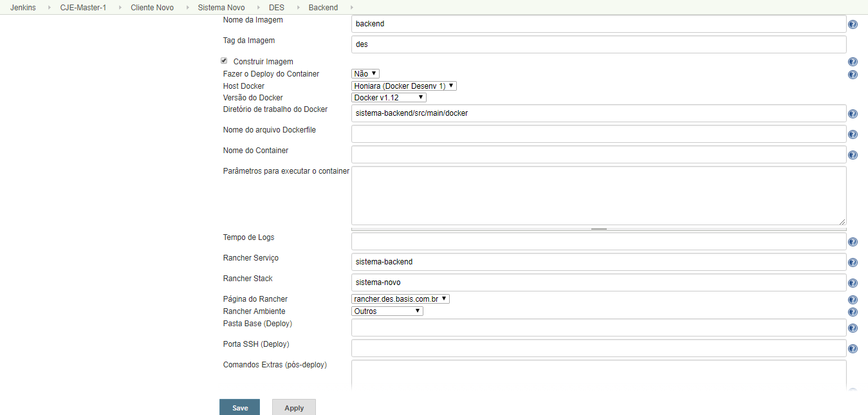Image resolution: width=868 pixels, height=415 pixels.
Task: Click the Save button
Action: (239, 407)
